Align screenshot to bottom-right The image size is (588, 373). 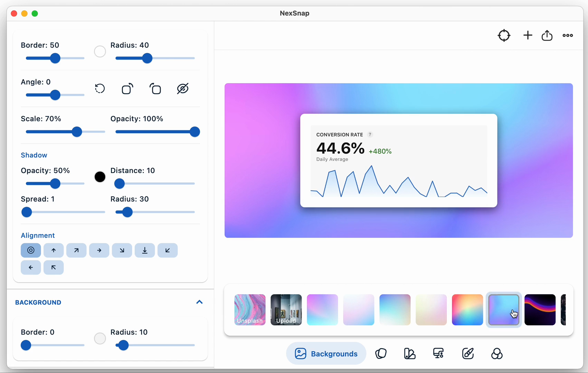122,250
